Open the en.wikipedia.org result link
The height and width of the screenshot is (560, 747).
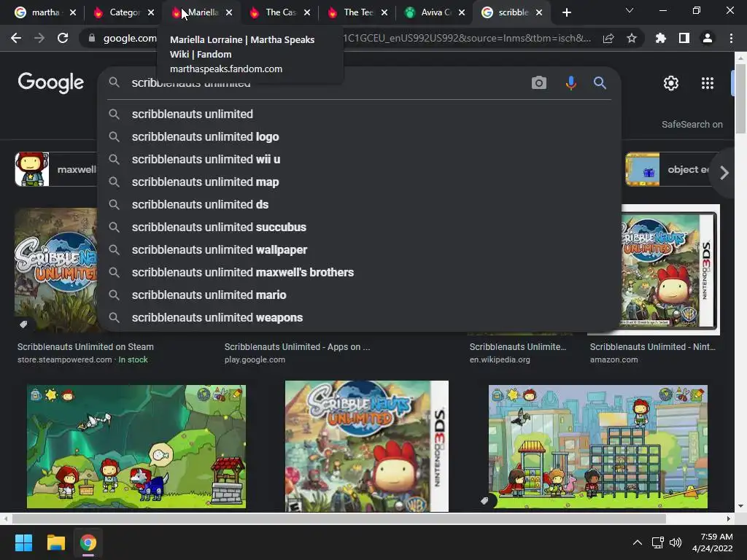(x=500, y=359)
